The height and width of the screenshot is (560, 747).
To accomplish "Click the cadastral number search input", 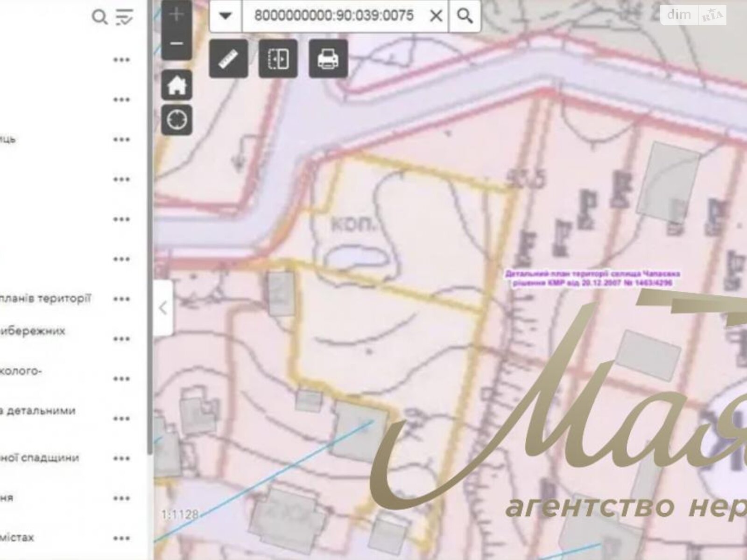I will pos(334,16).
